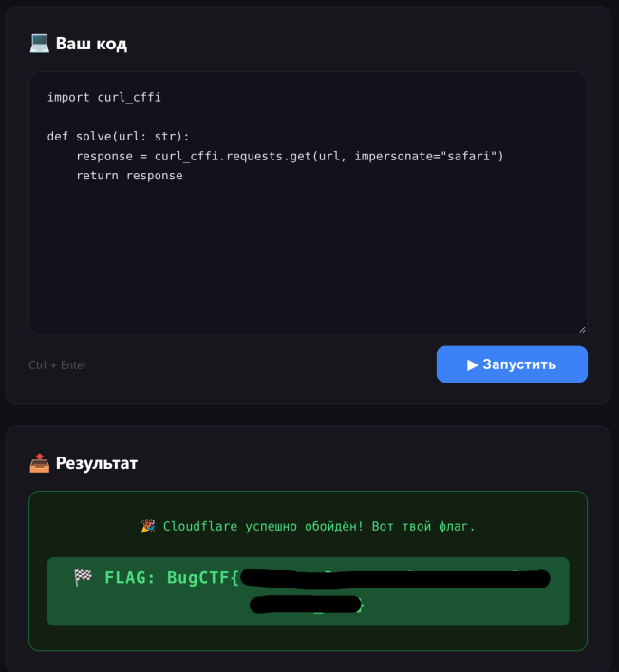Viewport: 619px width, 672px height.
Task: Click the short redacted bar on second flag line
Action: pos(305,605)
